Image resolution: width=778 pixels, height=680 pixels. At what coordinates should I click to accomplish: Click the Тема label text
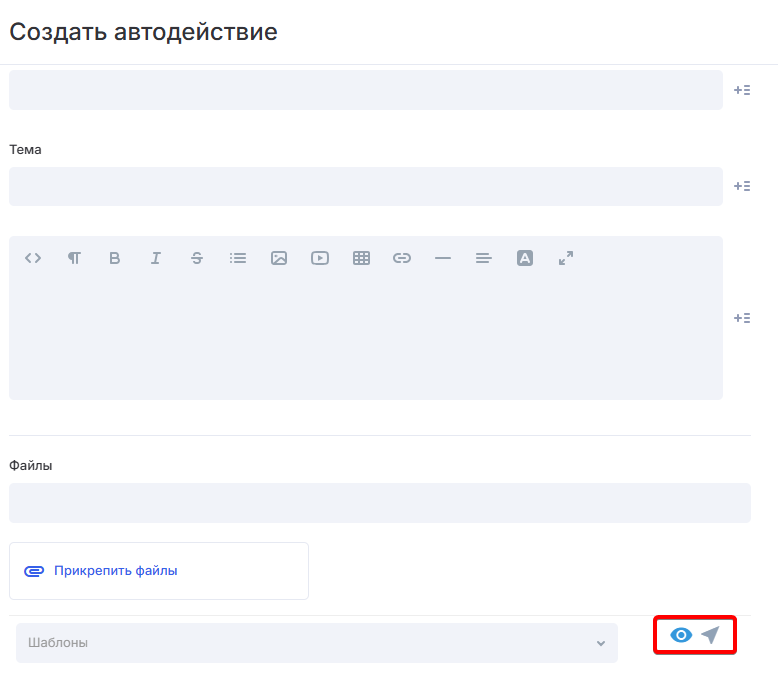25,149
